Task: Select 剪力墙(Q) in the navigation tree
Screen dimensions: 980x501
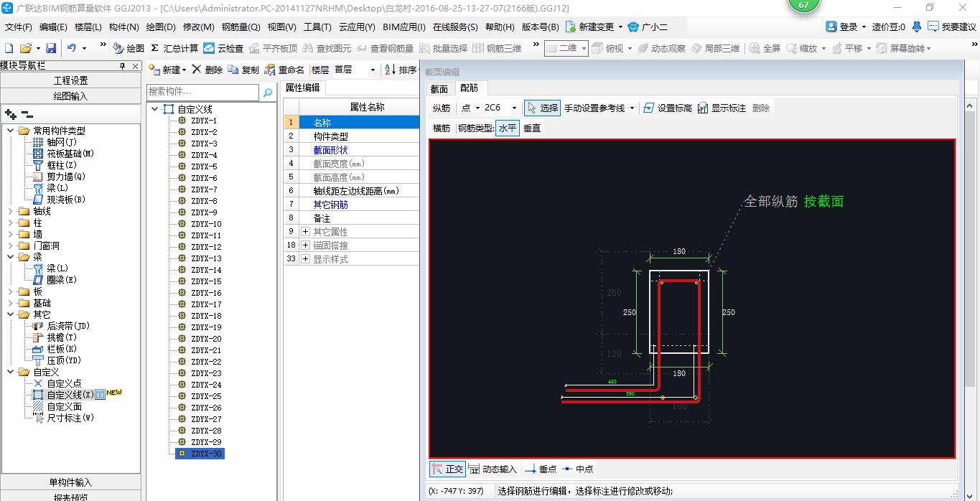Action: click(x=59, y=177)
